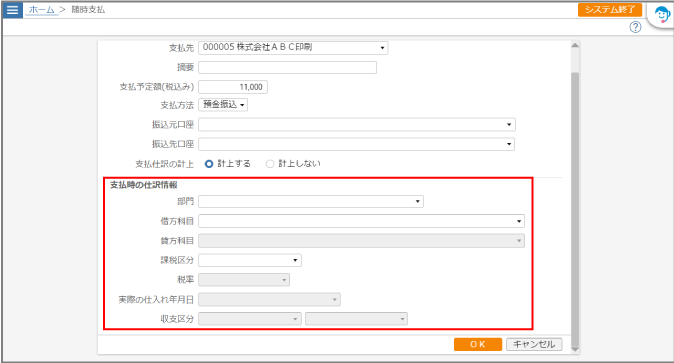Click the vertical scrollbar thumb

tap(575, 209)
